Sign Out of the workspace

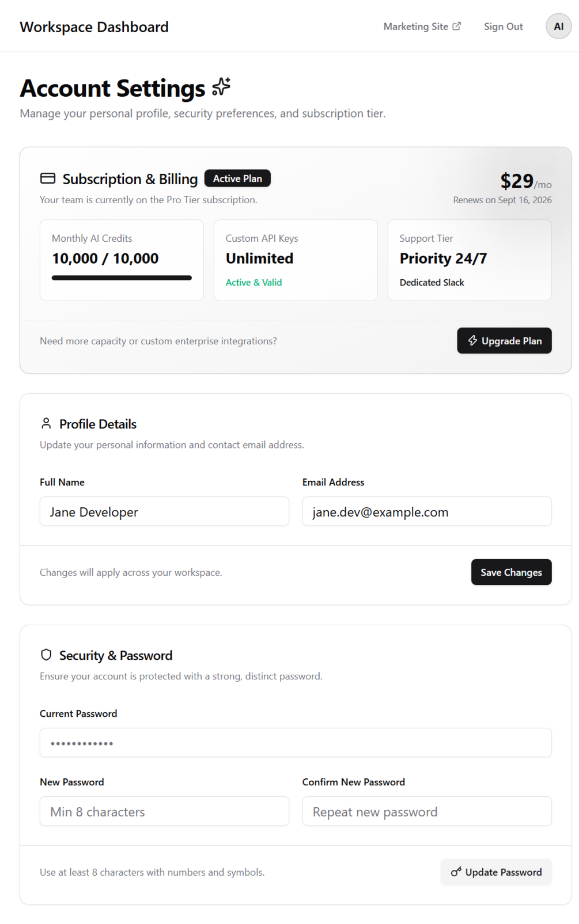point(504,26)
